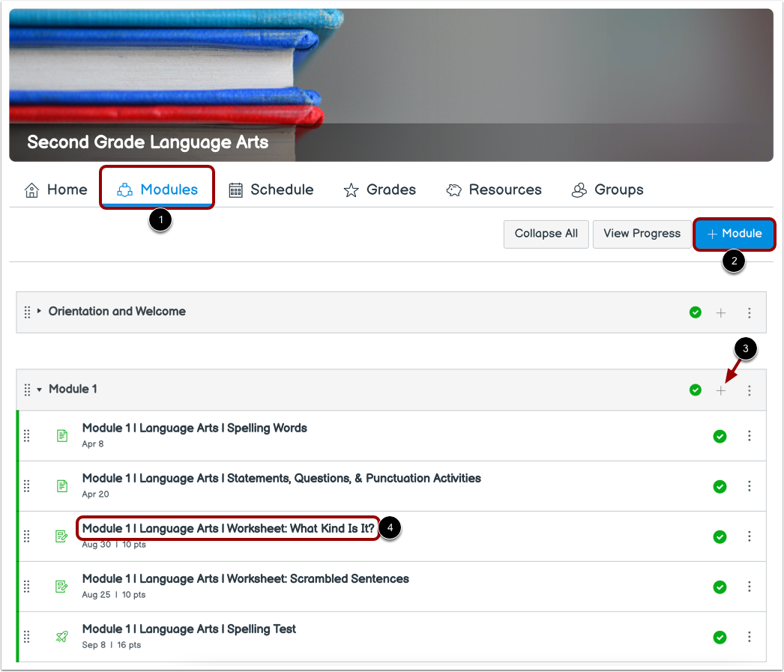784x672 pixels.
Task: Grab the drag handle for Module 1
Action: 28,389
